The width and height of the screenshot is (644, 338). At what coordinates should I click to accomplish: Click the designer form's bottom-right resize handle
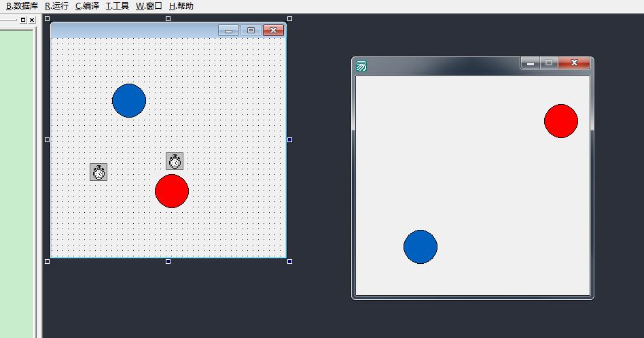[x=289, y=262]
